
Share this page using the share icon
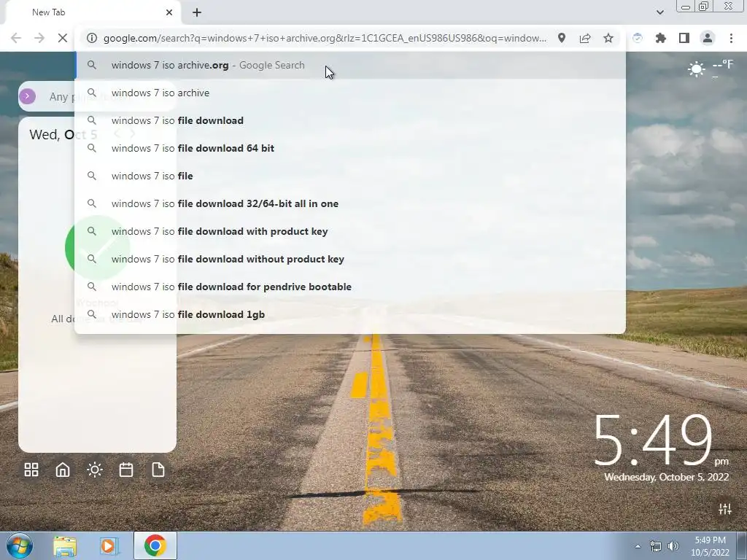pyautogui.click(x=585, y=38)
